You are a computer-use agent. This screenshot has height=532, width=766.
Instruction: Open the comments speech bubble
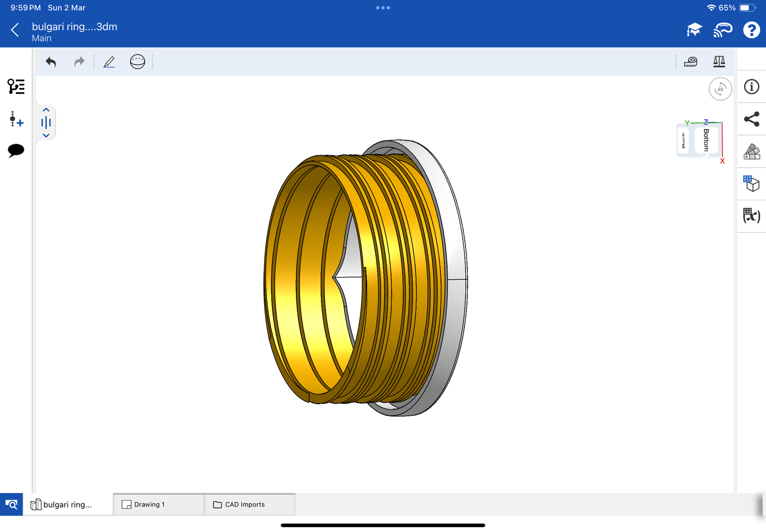pos(16,150)
